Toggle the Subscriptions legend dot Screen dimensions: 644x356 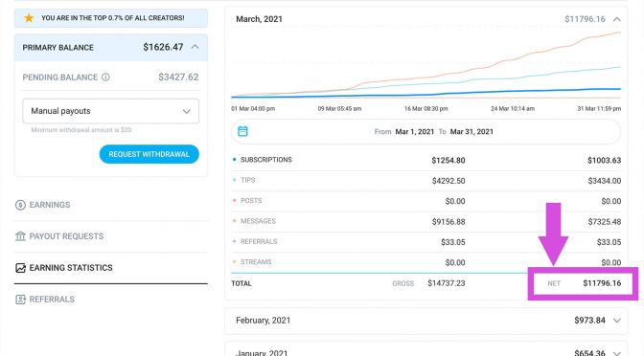235,160
